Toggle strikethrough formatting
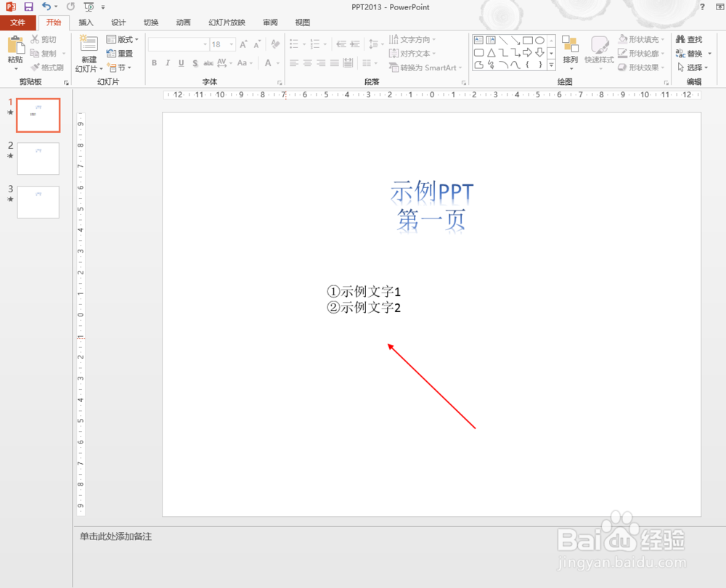The image size is (726, 588). point(195,62)
